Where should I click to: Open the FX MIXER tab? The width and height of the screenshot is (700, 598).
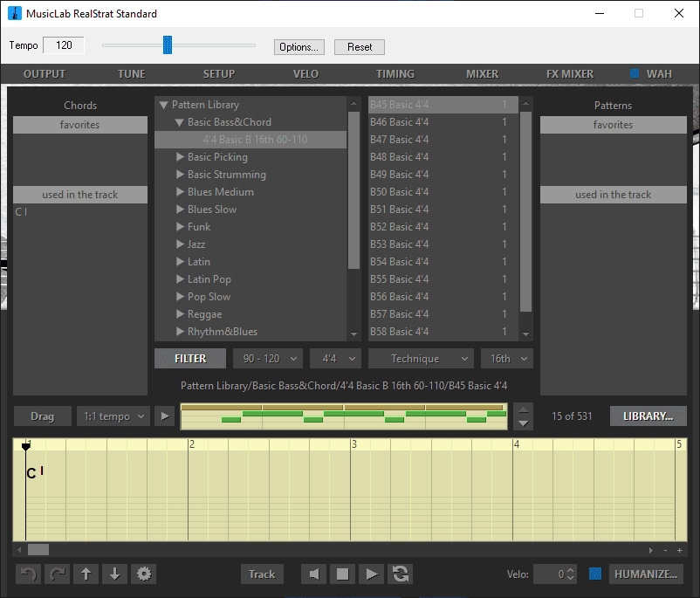[x=570, y=73]
